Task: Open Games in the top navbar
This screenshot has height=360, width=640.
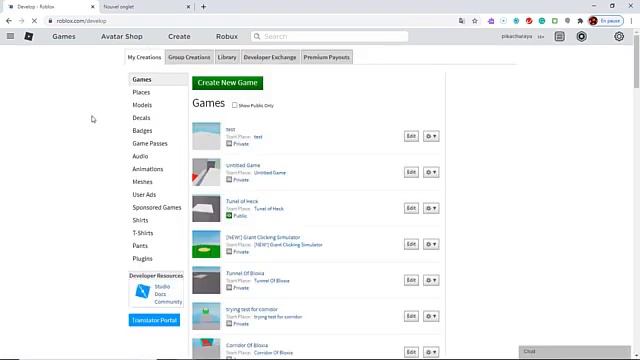Action: pos(64,36)
